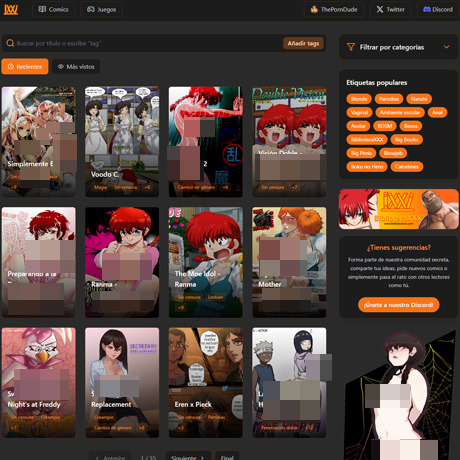Screen dimensions: 460x460
Task: Click Lesbian tag on Moe Idol card
Action: tap(215, 297)
